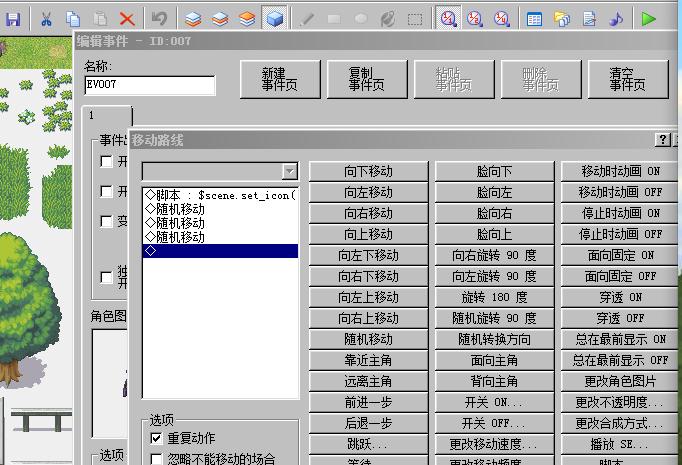Image resolution: width=682 pixels, height=465 pixels.
Task: Click the 向右旋转 90 度 button
Action: [x=495, y=255]
